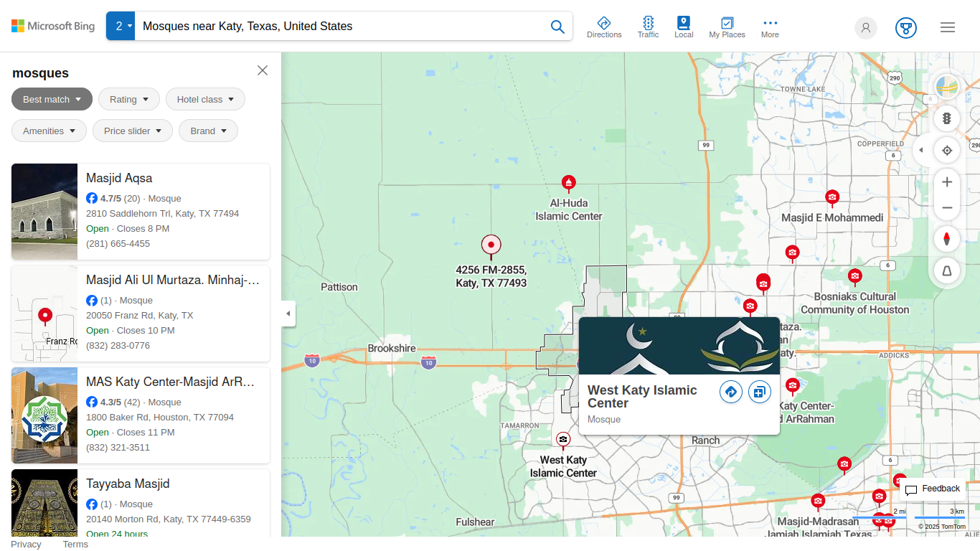Toggle Traffic in the top toolbar
The height and width of the screenshot is (551, 980).
[x=648, y=27]
